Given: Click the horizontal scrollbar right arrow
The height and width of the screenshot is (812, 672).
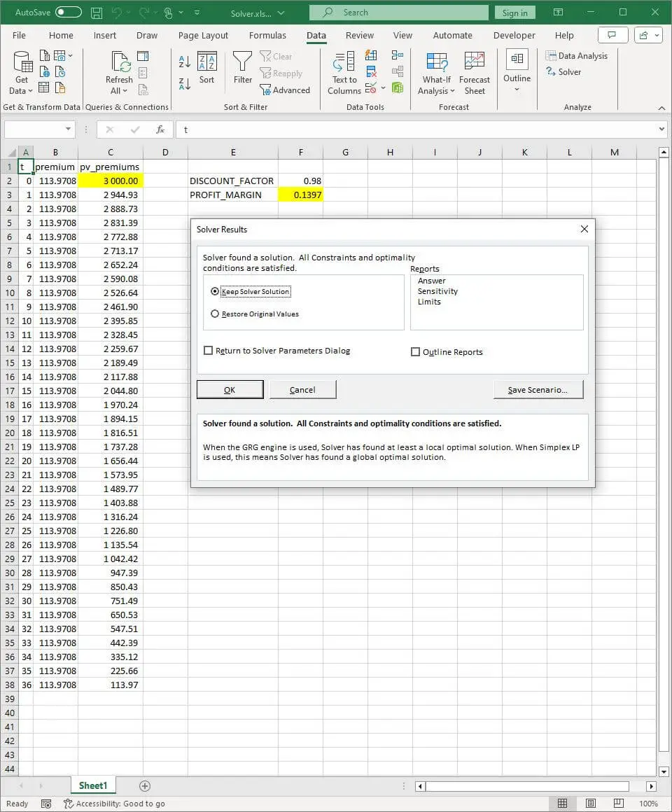Looking at the screenshot, I should coord(651,786).
